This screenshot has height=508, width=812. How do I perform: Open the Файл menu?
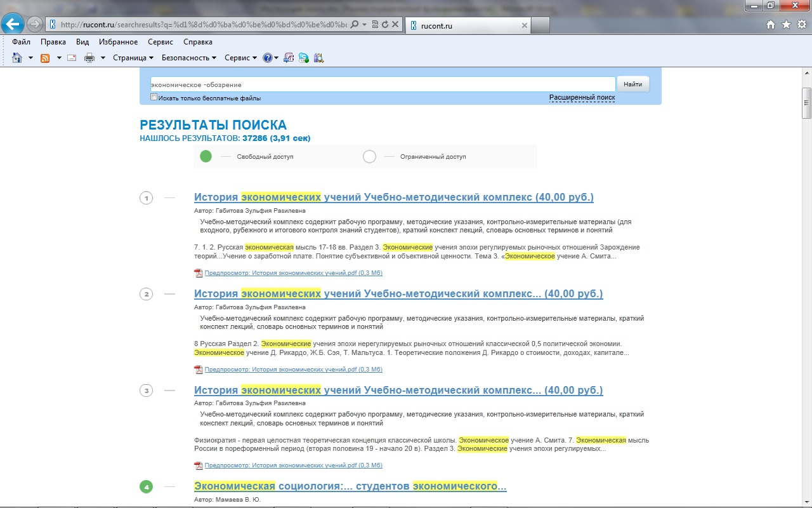point(21,42)
